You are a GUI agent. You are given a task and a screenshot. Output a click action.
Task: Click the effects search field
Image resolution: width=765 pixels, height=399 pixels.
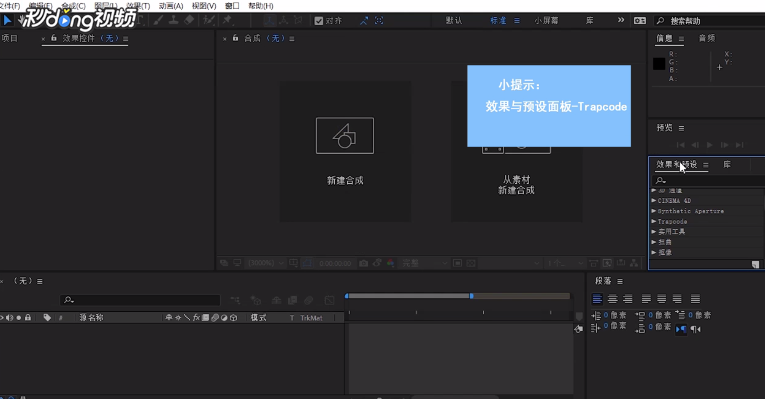[x=710, y=180]
